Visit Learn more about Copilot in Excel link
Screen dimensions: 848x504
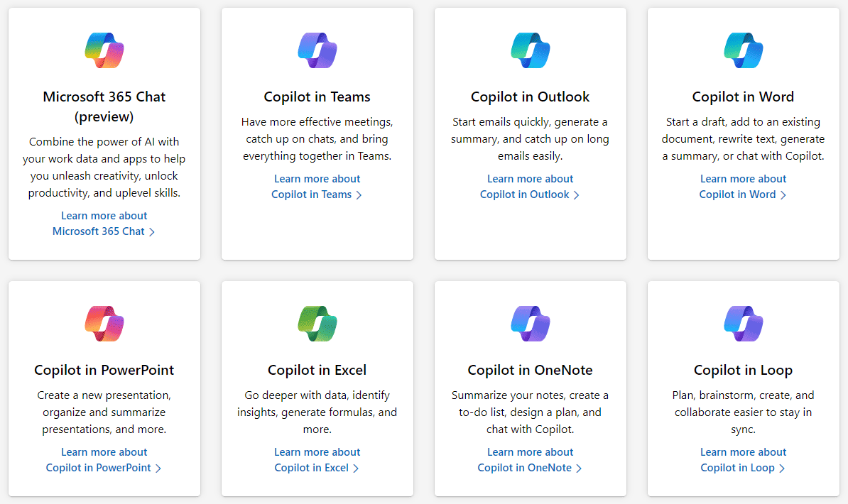point(317,460)
